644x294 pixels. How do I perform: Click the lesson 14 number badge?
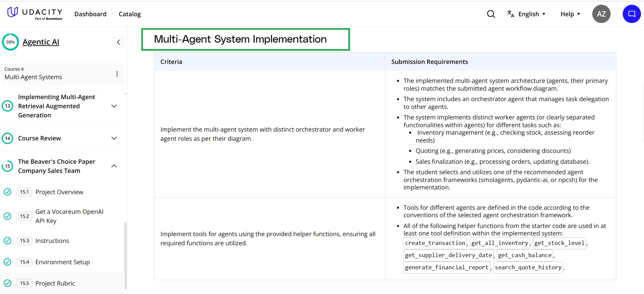[x=7, y=138]
